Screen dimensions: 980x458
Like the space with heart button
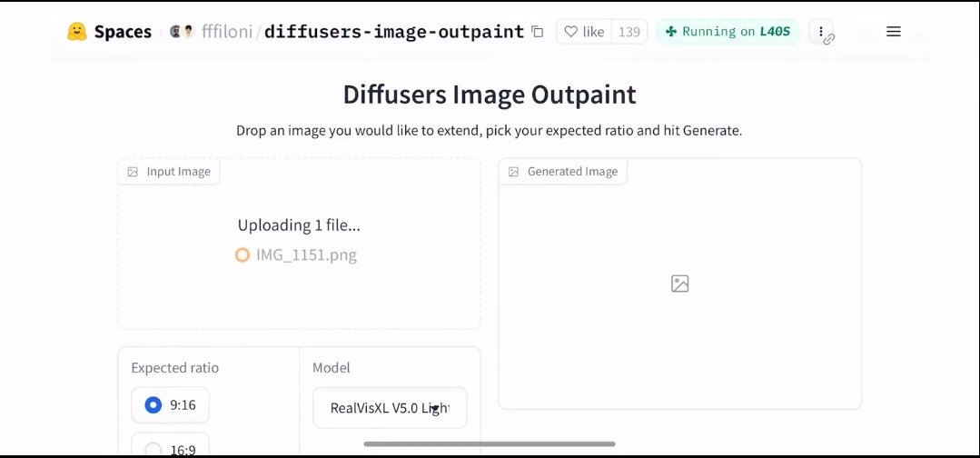(584, 31)
